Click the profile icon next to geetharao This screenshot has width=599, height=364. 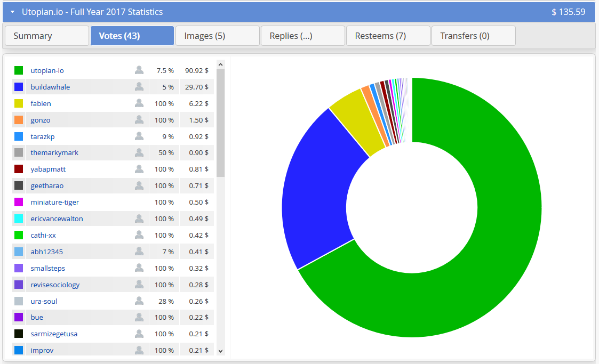click(139, 185)
